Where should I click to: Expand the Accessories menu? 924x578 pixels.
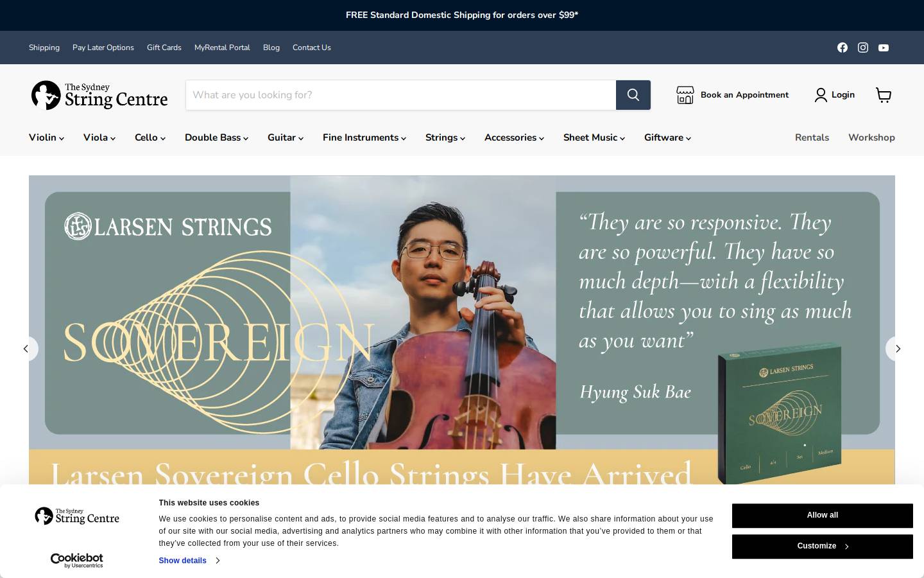click(x=514, y=137)
